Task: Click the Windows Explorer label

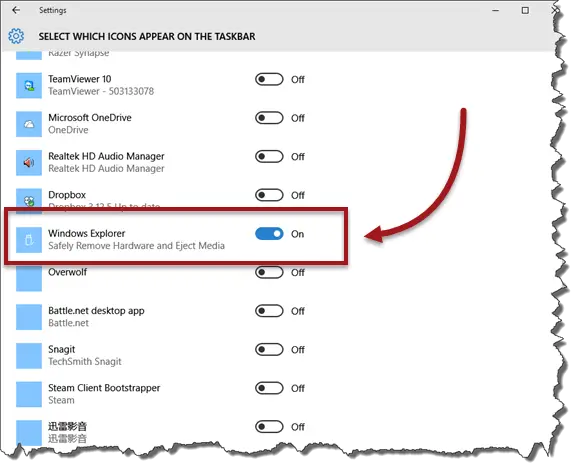Action: (87, 233)
